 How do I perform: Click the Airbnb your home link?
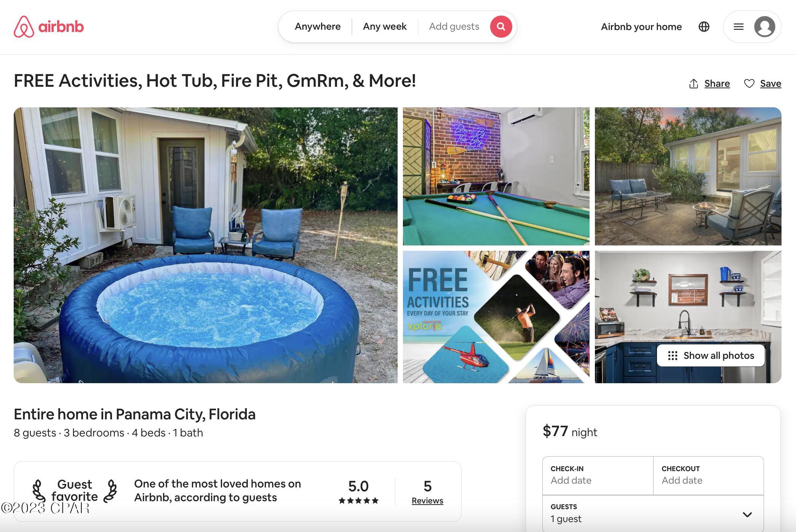click(641, 27)
